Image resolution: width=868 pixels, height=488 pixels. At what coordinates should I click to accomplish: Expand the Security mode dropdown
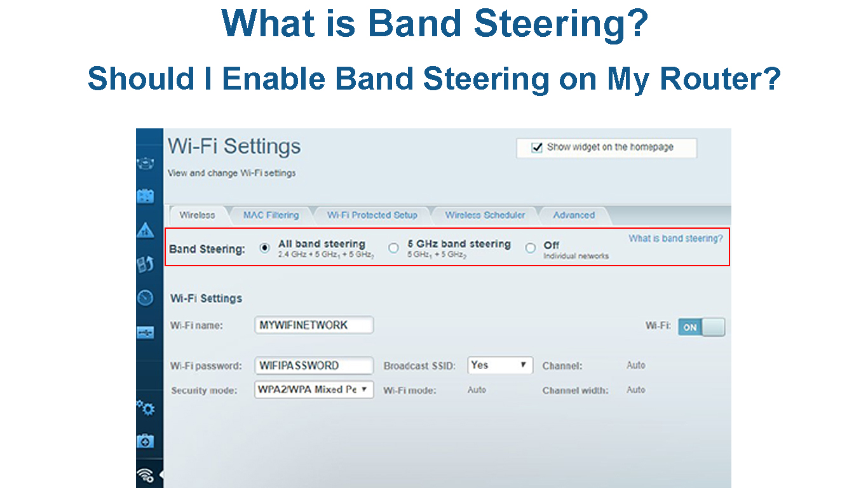coord(314,390)
